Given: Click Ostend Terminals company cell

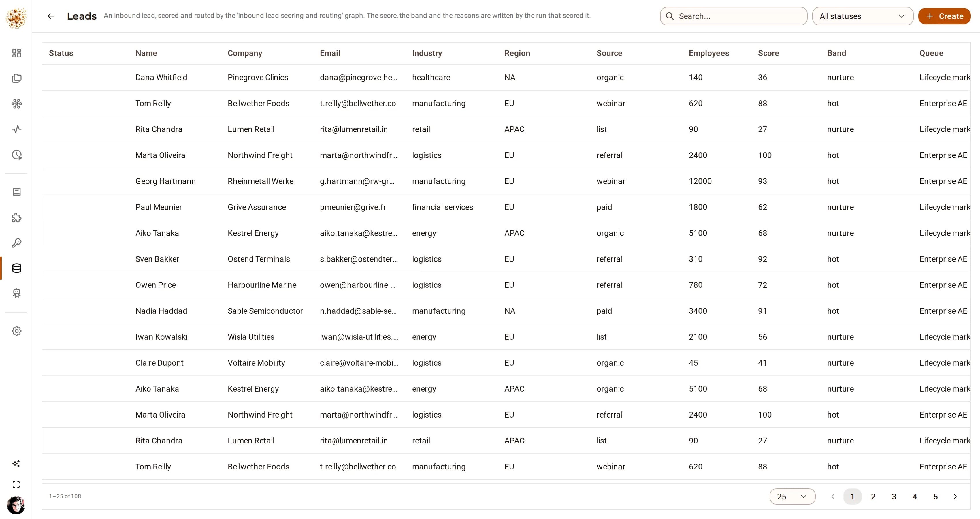Looking at the screenshot, I should click(258, 259).
